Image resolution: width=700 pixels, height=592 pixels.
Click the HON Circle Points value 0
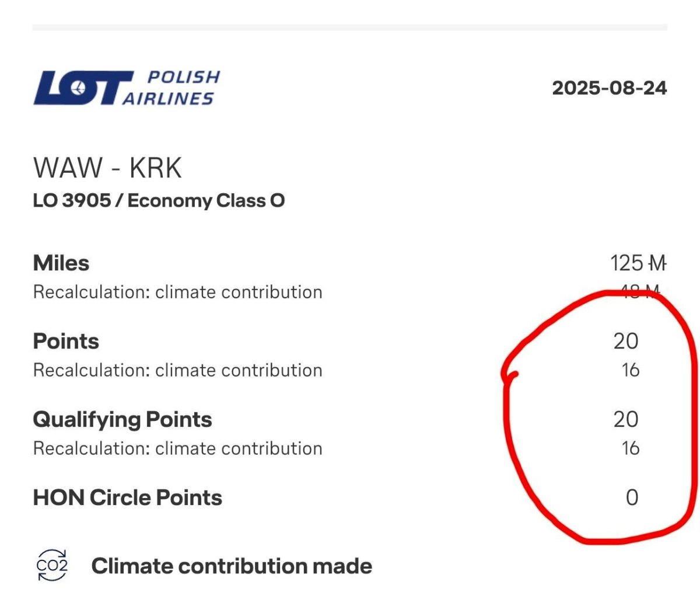[632, 498]
